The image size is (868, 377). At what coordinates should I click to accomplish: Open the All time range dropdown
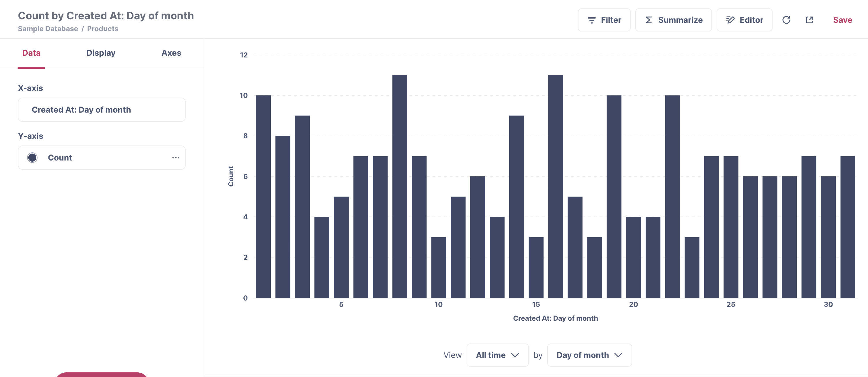(x=497, y=355)
